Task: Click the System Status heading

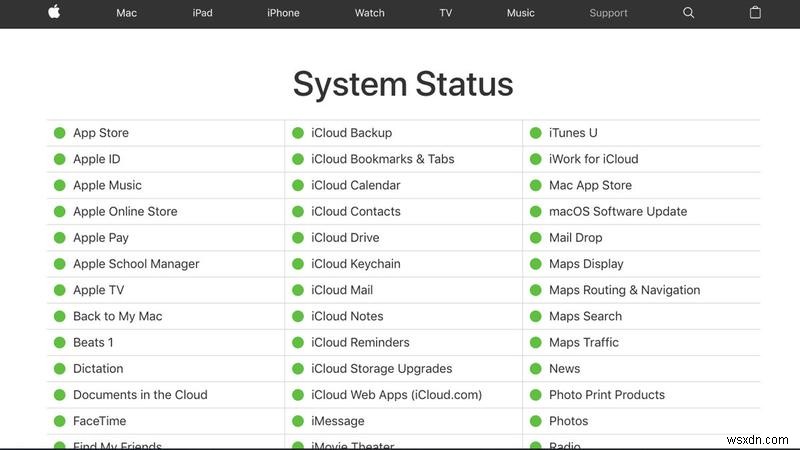Action: point(402,84)
